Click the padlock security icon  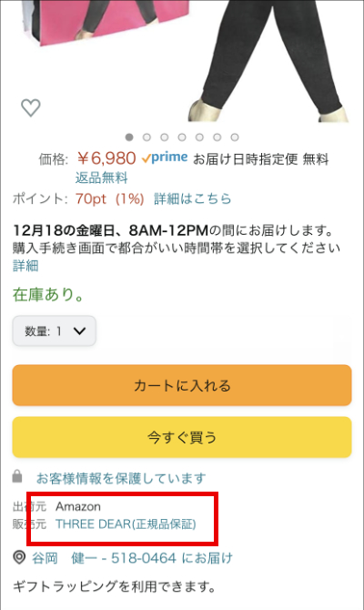(x=17, y=476)
